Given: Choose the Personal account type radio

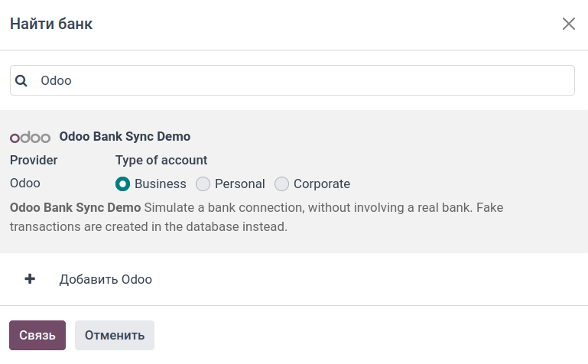Looking at the screenshot, I should pos(203,184).
